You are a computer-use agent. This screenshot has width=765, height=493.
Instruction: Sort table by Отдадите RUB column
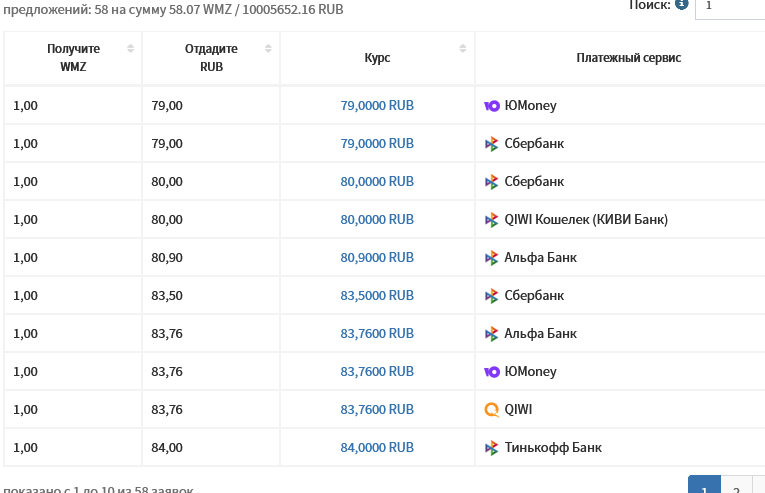[268, 48]
